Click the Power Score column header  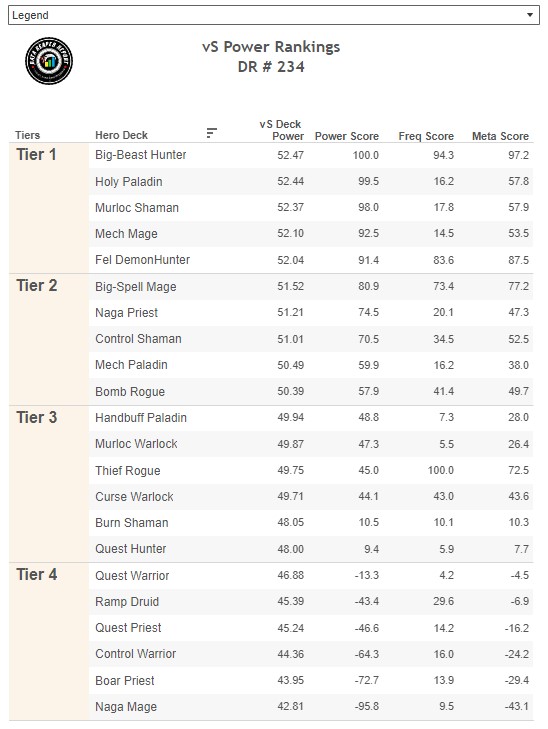tap(347, 136)
